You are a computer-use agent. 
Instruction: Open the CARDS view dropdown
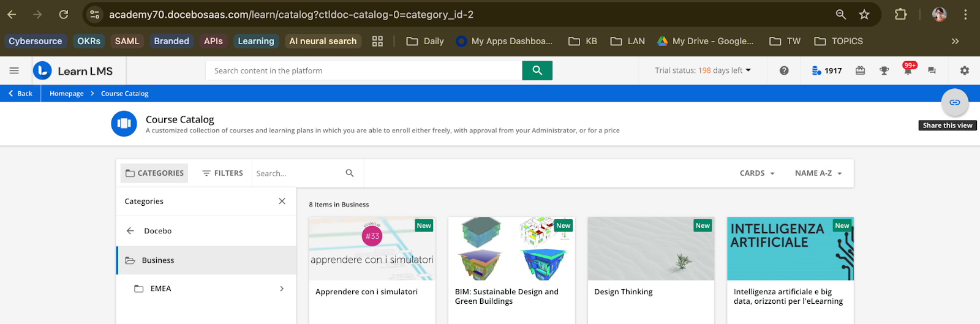[x=757, y=173]
